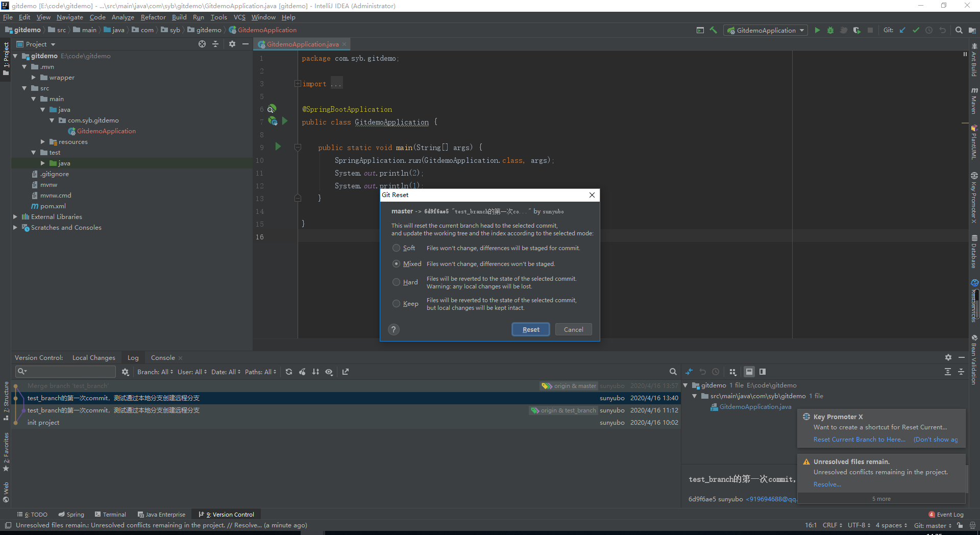980x535 pixels.
Task: Open the Refactor menu
Action: click(153, 17)
